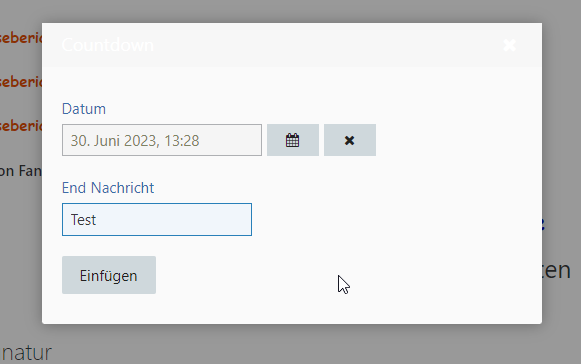Close the Countdown dialog

(x=509, y=45)
